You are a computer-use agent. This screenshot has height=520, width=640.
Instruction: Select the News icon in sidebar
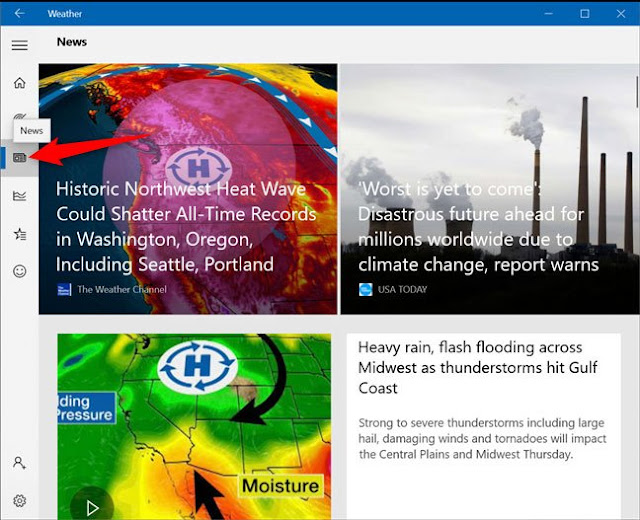pos(20,158)
